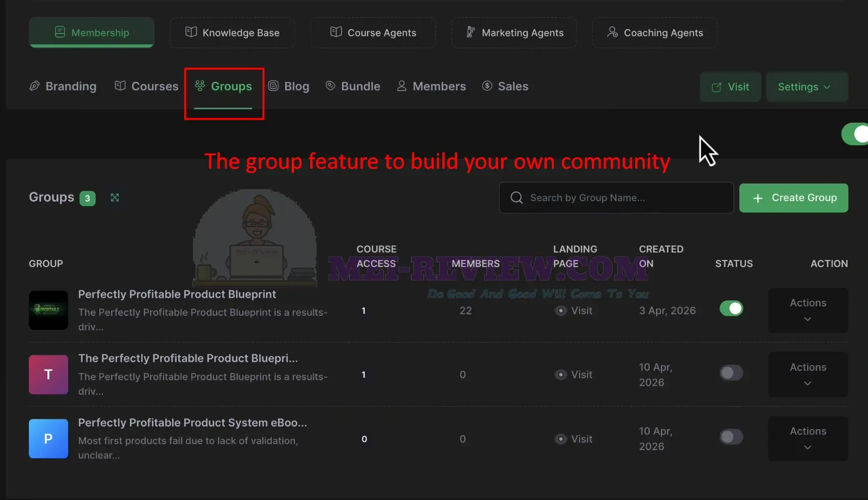Click the Search by Group Name field
Viewport: 868px width, 500px height.
[616, 198]
